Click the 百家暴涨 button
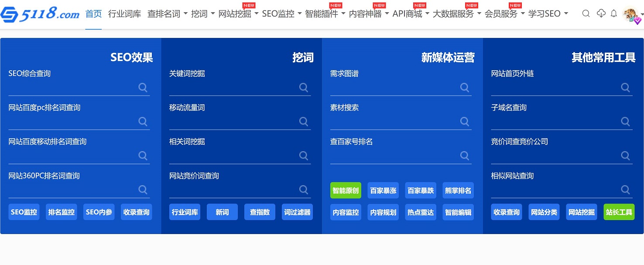Image resolution: width=644 pixels, height=265 pixels. pyautogui.click(x=384, y=190)
